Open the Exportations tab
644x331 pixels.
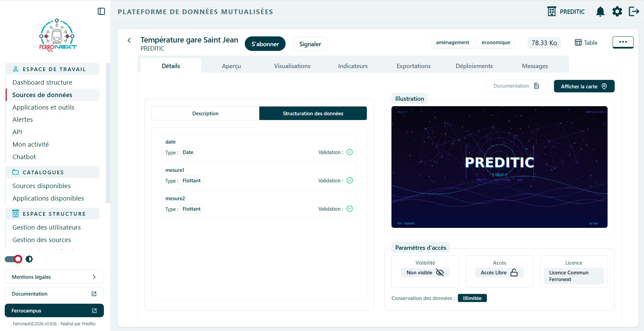point(414,66)
